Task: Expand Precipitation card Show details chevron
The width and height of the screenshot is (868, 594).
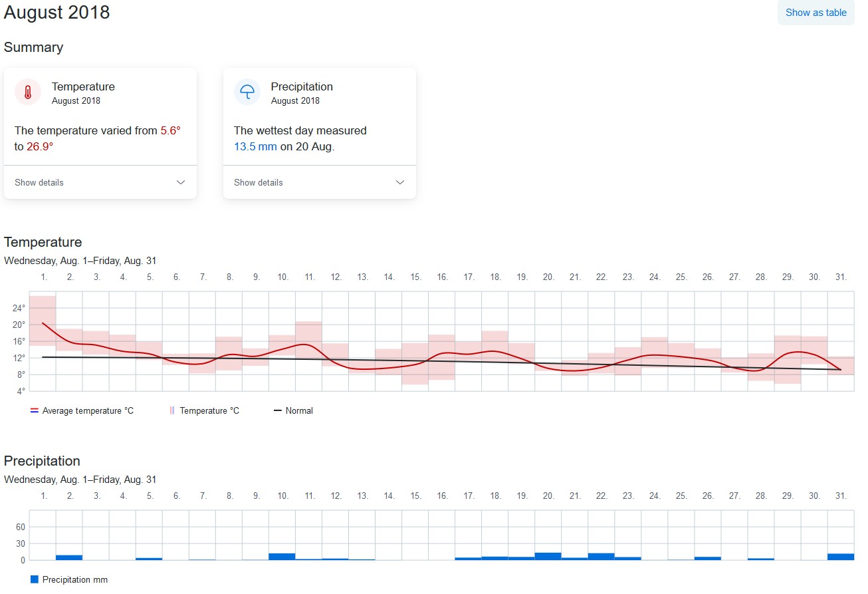Action: pos(400,182)
